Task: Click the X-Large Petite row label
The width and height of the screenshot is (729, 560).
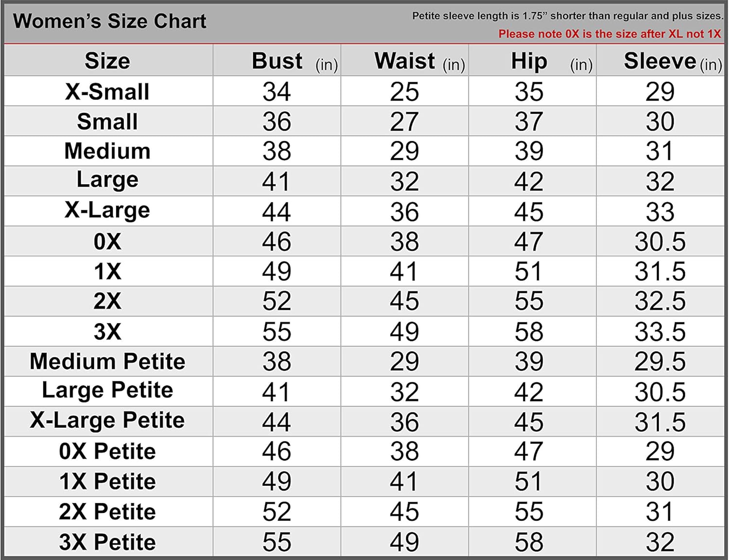Action: (107, 421)
